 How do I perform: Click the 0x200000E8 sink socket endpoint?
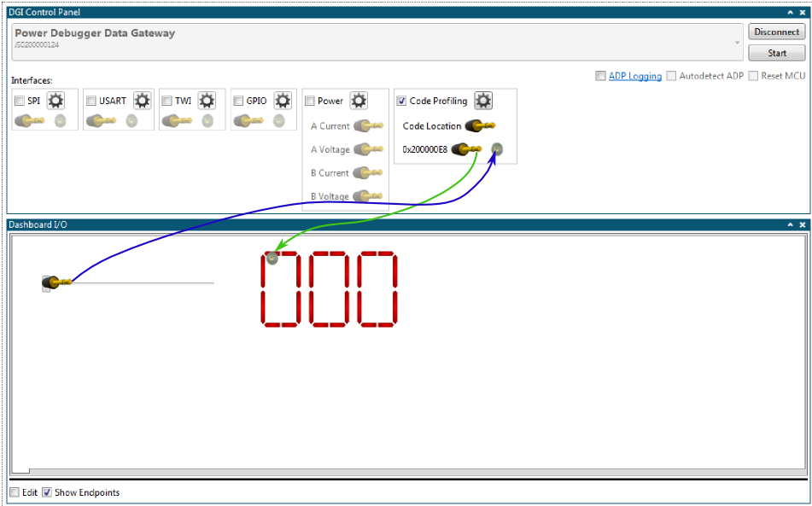pos(497,149)
